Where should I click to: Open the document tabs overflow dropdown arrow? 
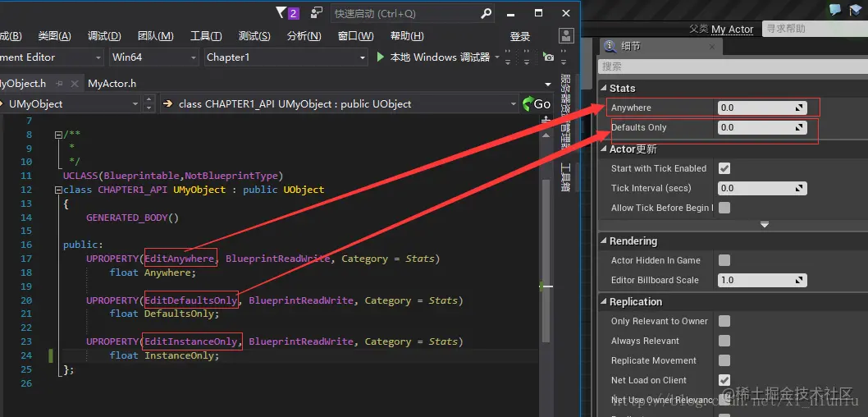(x=548, y=85)
